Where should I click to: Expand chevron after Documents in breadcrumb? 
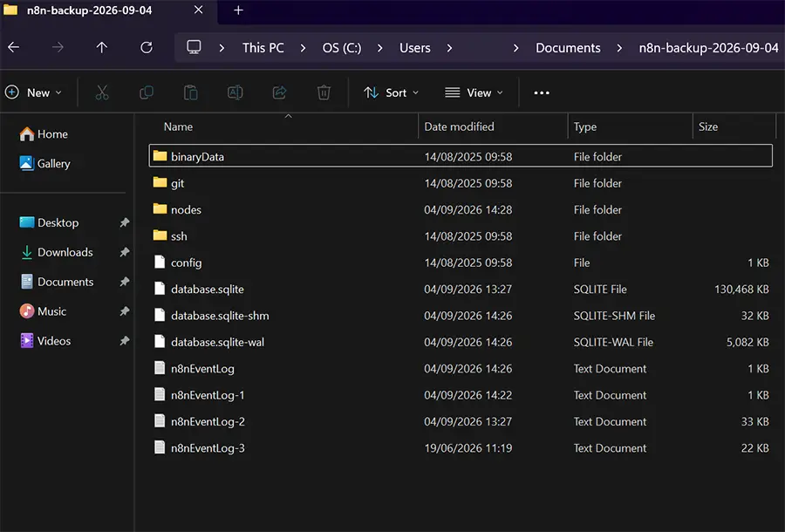coord(619,48)
